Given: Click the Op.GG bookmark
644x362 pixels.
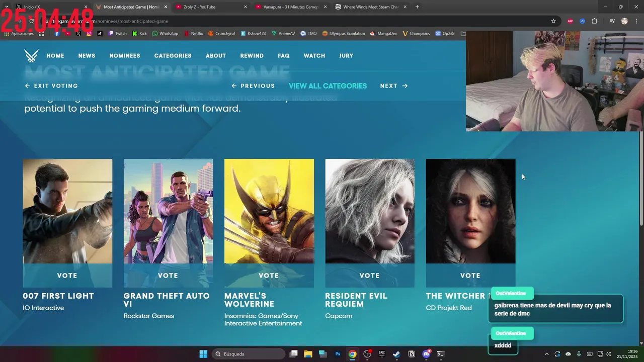Looking at the screenshot, I should point(445,34).
